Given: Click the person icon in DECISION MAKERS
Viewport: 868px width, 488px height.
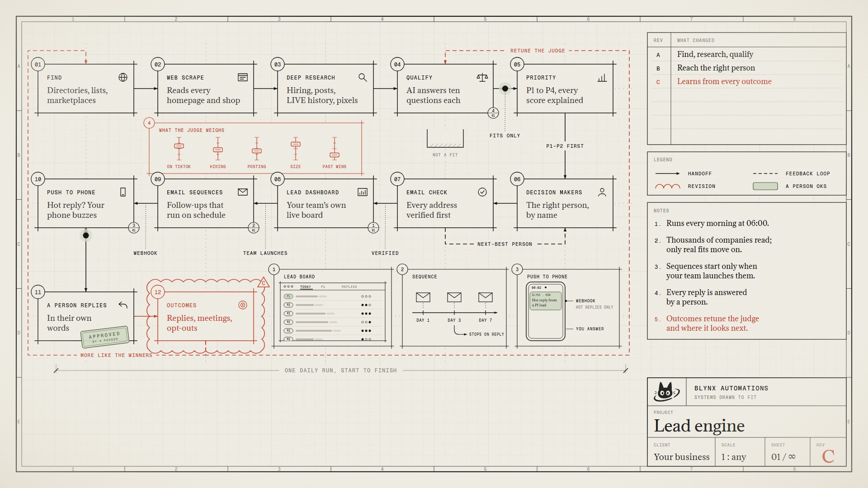Looking at the screenshot, I should point(602,192).
